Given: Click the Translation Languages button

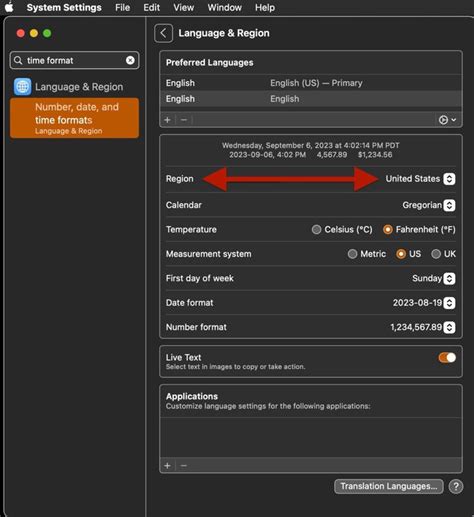Looking at the screenshot, I should [x=389, y=486].
